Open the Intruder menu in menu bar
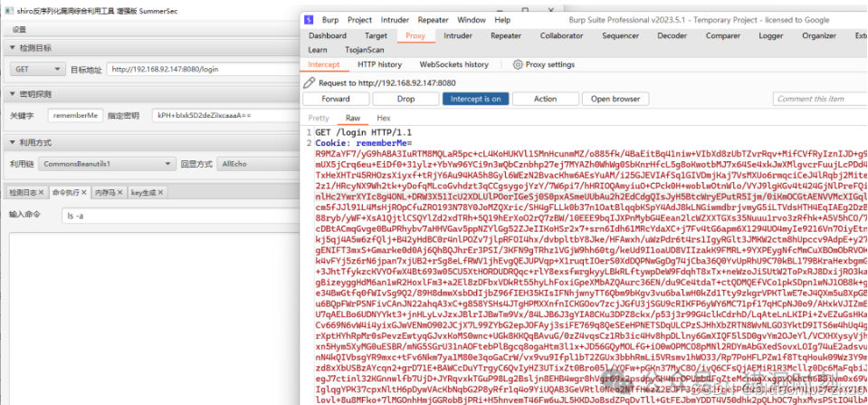 (396, 20)
